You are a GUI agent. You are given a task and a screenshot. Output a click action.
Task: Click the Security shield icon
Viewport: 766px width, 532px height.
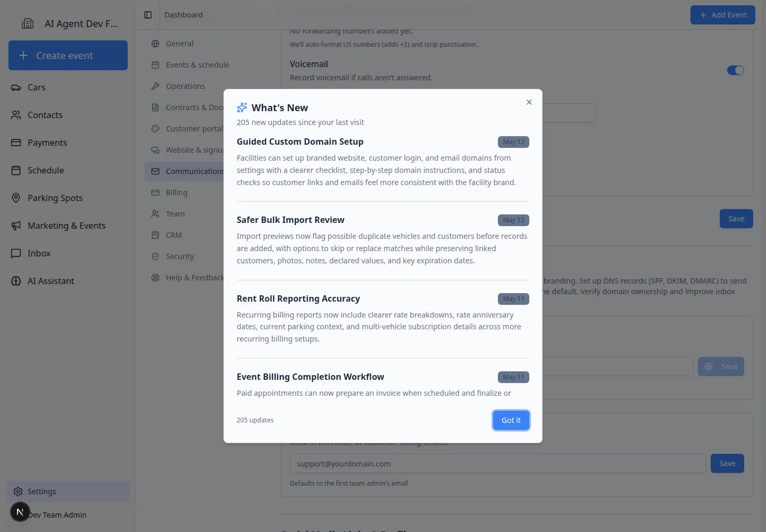pyautogui.click(x=155, y=256)
